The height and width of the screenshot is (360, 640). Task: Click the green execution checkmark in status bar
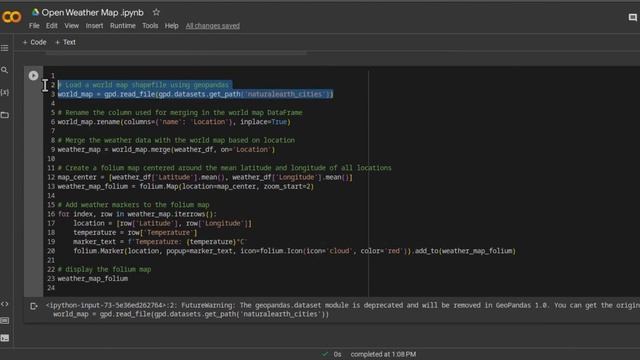324,354
